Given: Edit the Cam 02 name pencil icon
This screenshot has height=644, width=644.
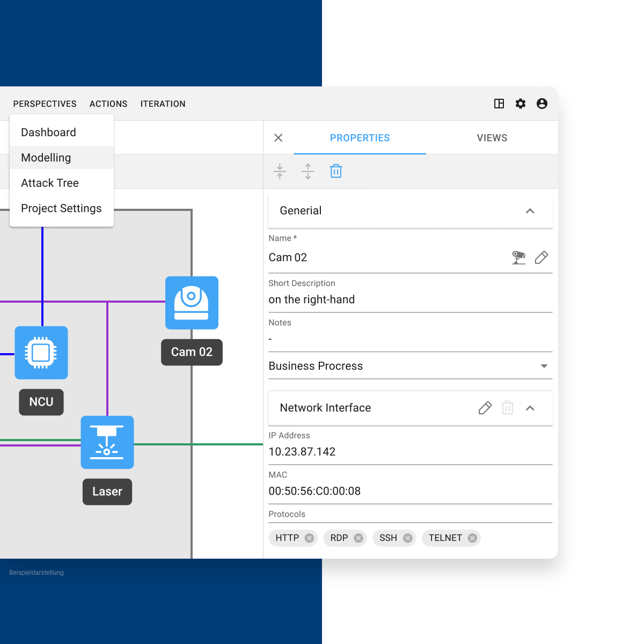Looking at the screenshot, I should [x=541, y=258].
